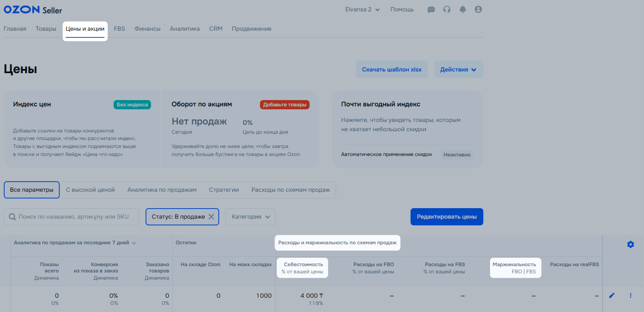Click the Расходы на FBO column header
The height and width of the screenshot is (312, 644).
click(373, 268)
